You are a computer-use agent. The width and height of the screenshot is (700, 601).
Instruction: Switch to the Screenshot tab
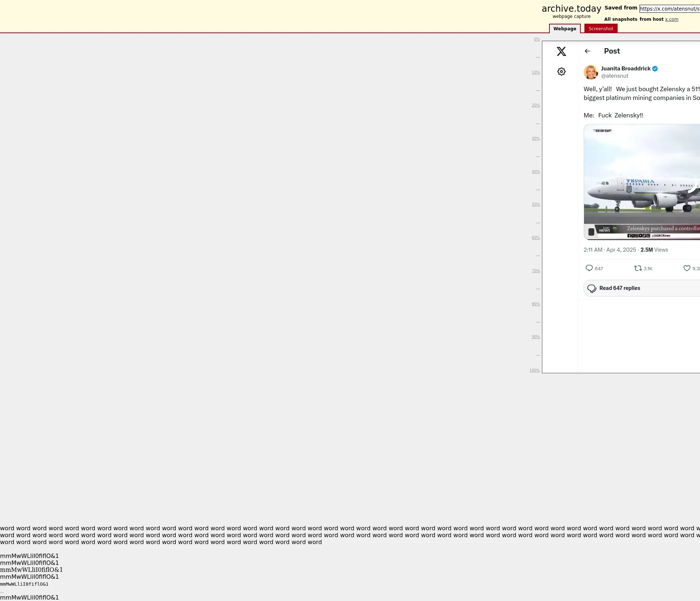pos(600,28)
